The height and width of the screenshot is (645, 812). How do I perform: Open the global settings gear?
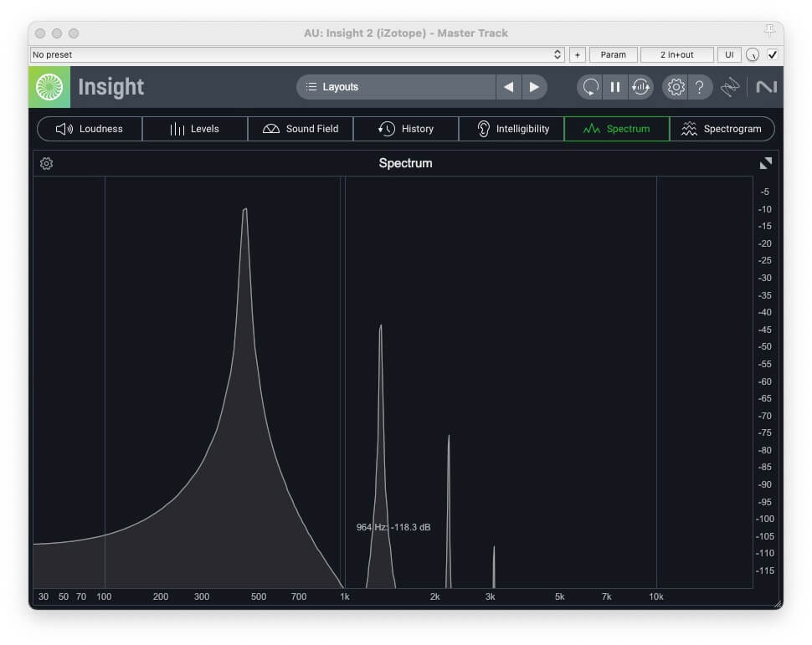point(676,87)
